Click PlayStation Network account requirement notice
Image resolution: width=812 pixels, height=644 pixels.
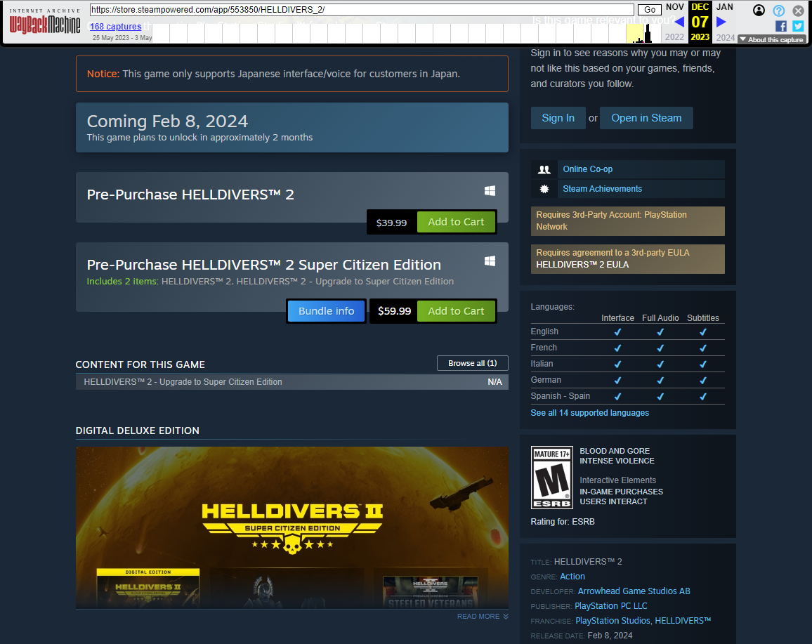[628, 221]
